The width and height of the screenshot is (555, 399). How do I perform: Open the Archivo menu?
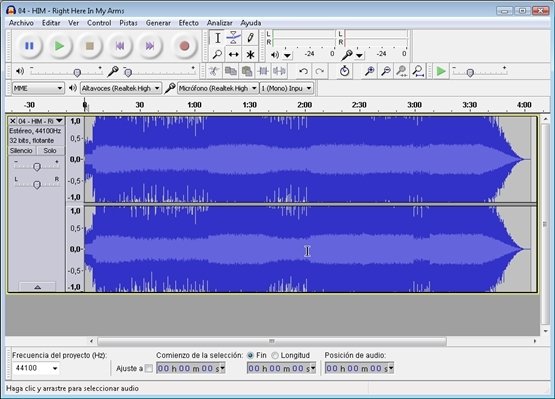[x=21, y=23]
